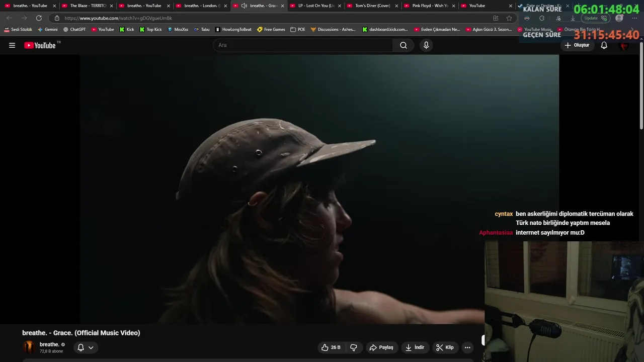Click cyntax username in chat overlay
Viewport: 644px width, 362px height.
504,214
